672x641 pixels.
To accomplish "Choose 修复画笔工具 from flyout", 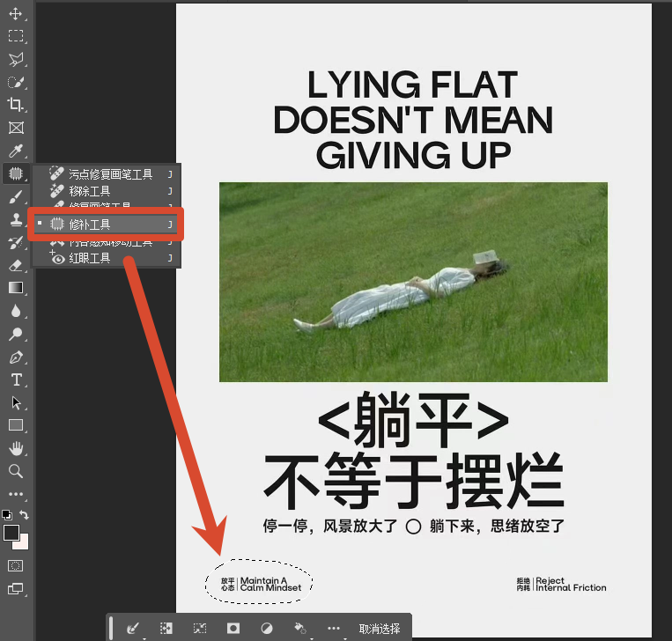I will 107,204.
